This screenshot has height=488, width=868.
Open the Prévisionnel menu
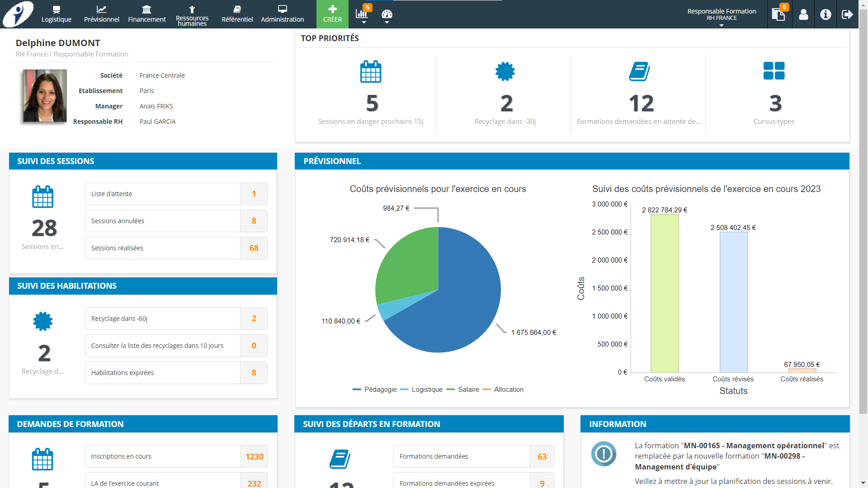point(101,14)
